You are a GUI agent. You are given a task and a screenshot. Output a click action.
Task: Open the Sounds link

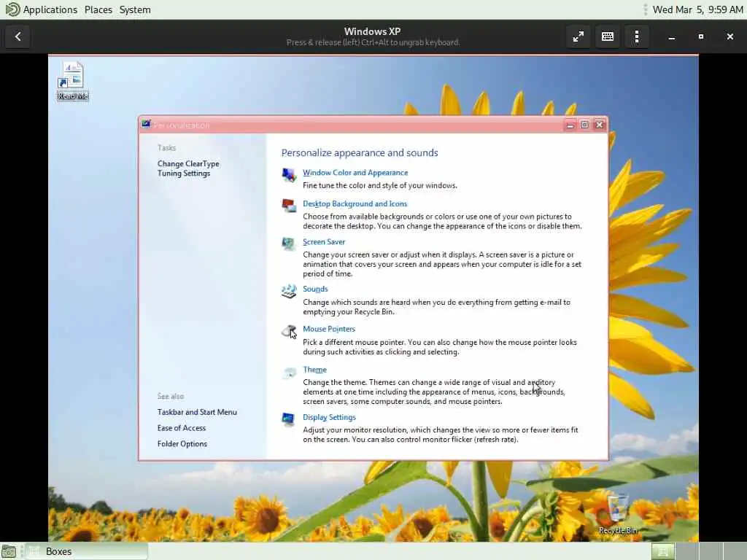(x=315, y=289)
